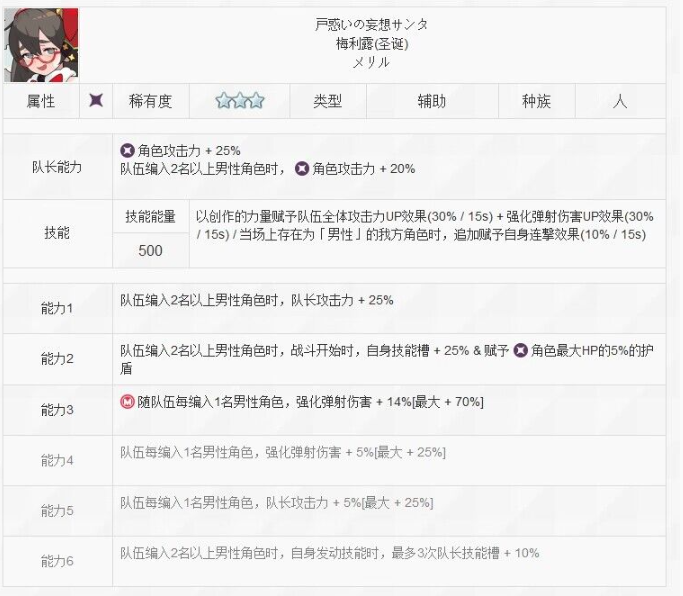This screenshot has height=596, width=683.
Task: Select the 稀有度 header cell
Action: coord(151,101)
